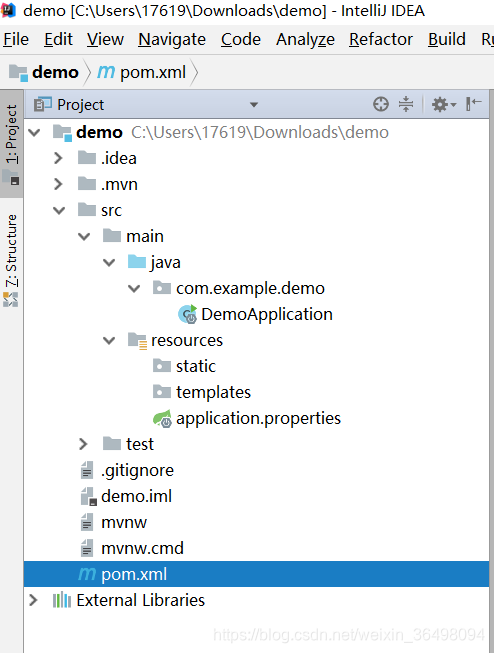Open the Navigate menu
Screen dimensions: 494x653
[172, 40]
